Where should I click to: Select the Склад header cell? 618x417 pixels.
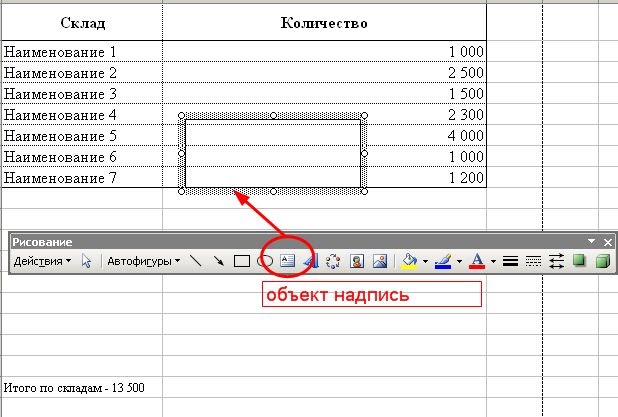[x=82, y=22]
